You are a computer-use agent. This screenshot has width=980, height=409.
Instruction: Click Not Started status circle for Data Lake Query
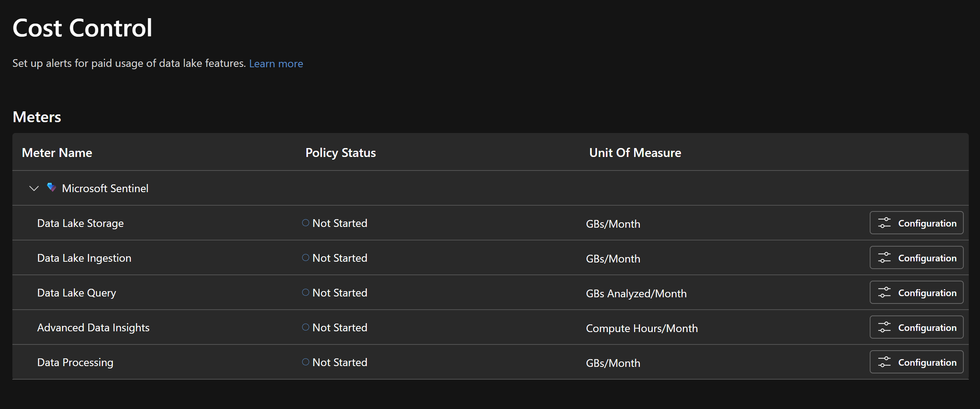(306, 293)
